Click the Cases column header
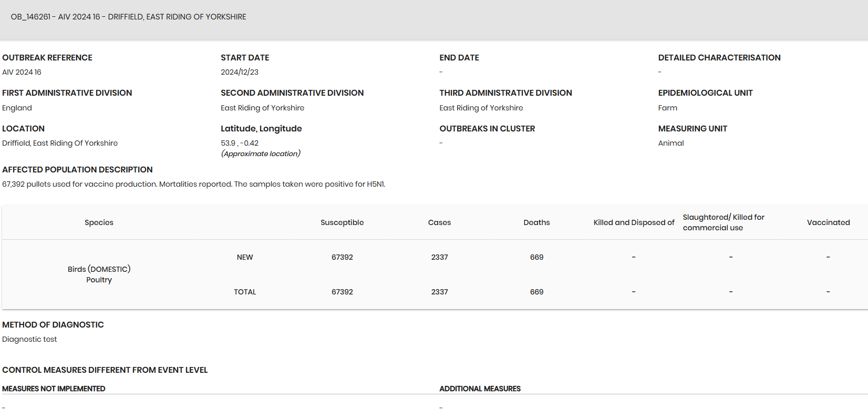 439,222
